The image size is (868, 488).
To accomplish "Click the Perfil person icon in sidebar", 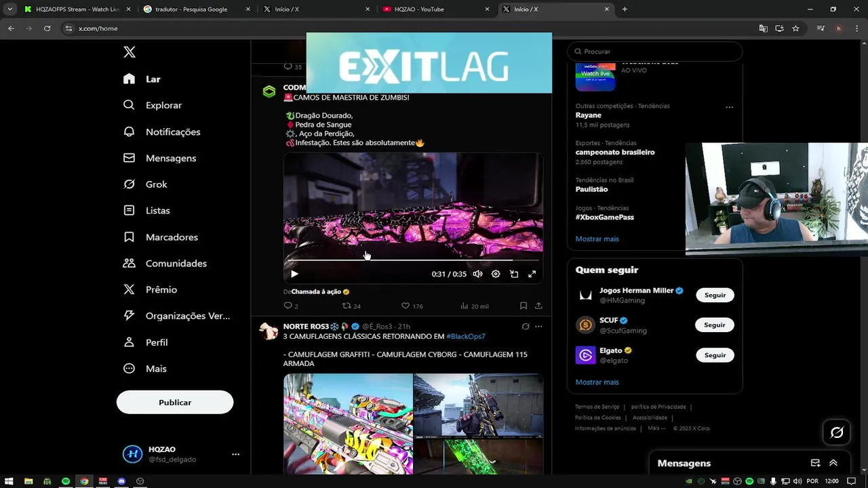I will tap(129, 342).
